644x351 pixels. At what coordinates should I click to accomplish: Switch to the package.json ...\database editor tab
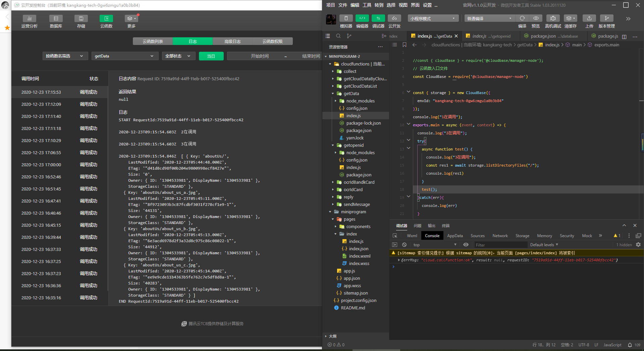pos(554,36)
